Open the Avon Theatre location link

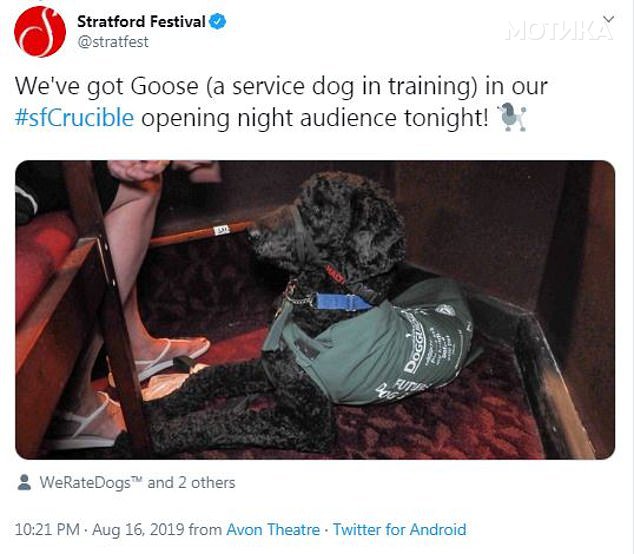(x=273, y=529)
